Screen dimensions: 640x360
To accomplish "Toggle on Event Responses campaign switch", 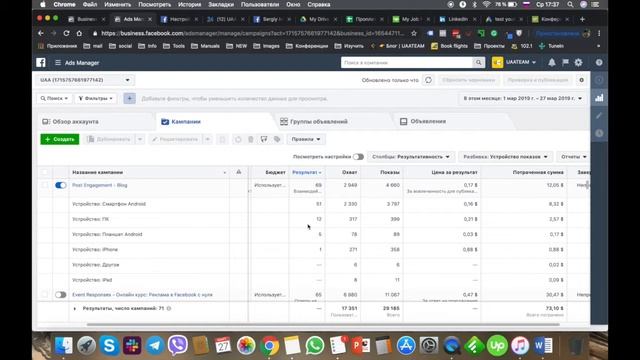I will [x=60, y=295].
